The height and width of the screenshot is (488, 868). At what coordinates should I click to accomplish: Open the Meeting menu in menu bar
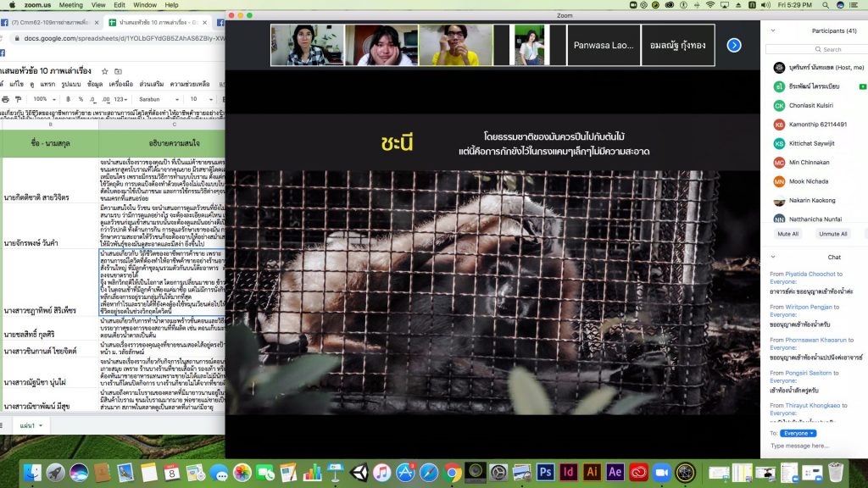(71, 5)
